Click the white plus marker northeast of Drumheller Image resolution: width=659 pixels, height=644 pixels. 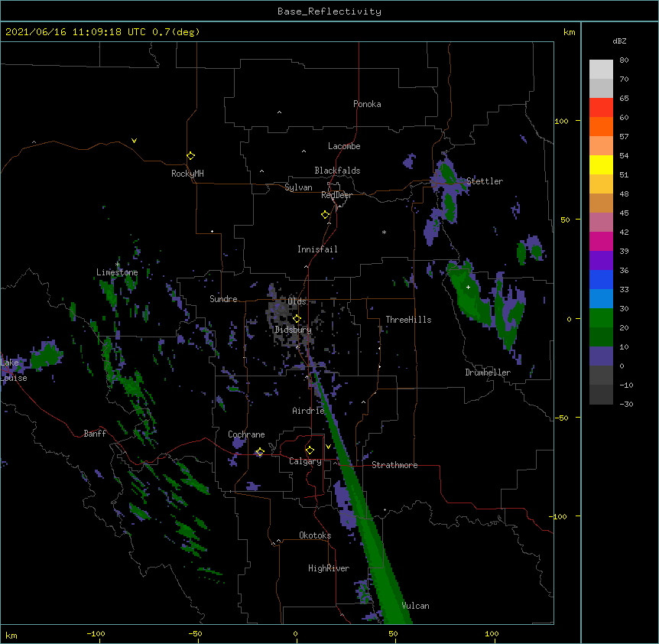click(x=468, y=287)
